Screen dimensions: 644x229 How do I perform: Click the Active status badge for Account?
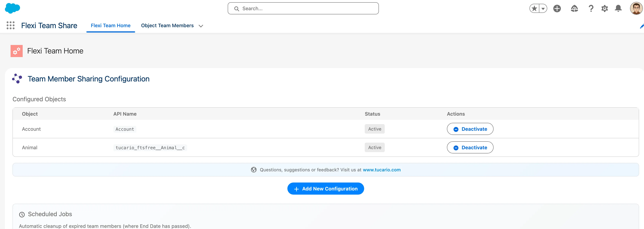coord(375,129)
